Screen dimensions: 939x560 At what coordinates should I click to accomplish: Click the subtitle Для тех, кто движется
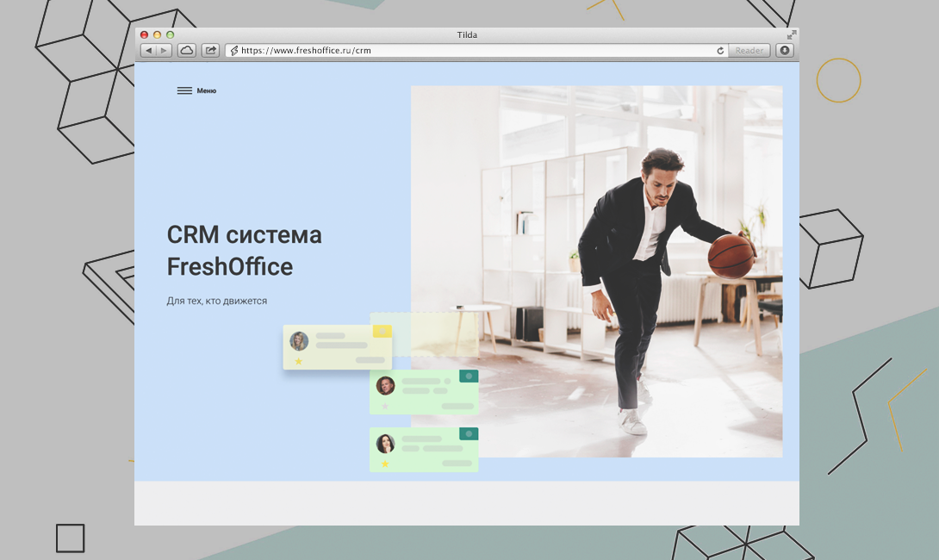coord(217,301)
